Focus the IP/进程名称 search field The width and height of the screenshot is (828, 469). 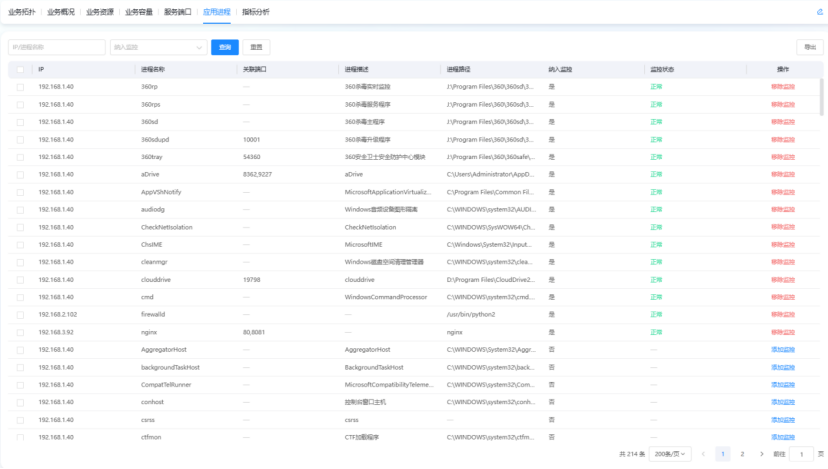[x=57, y=47]
